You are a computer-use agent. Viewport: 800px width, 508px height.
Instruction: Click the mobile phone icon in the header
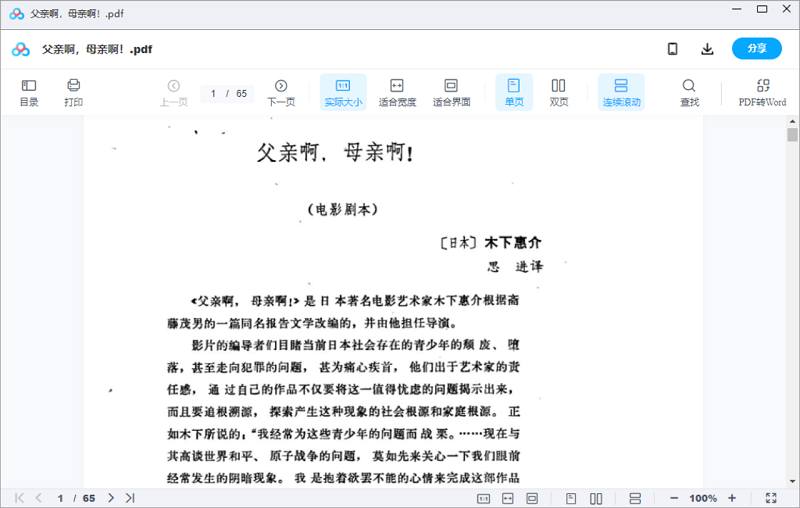click(673, 49)
